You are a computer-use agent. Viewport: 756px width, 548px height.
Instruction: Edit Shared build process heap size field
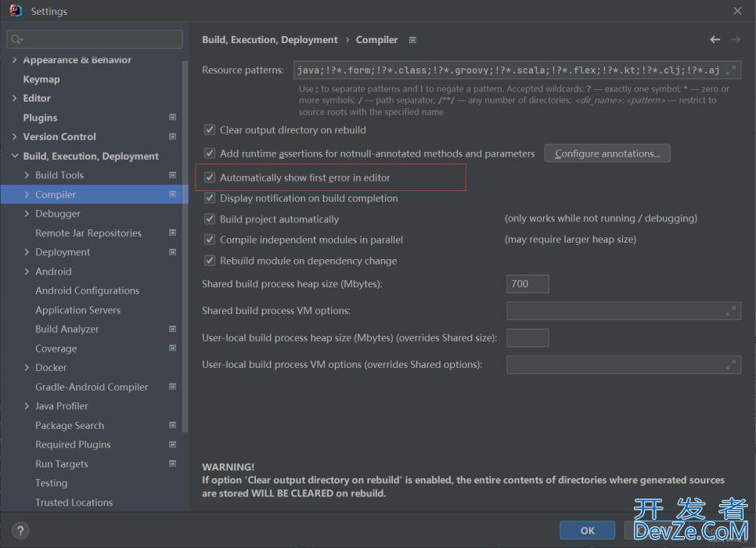[x=527, y=283]
